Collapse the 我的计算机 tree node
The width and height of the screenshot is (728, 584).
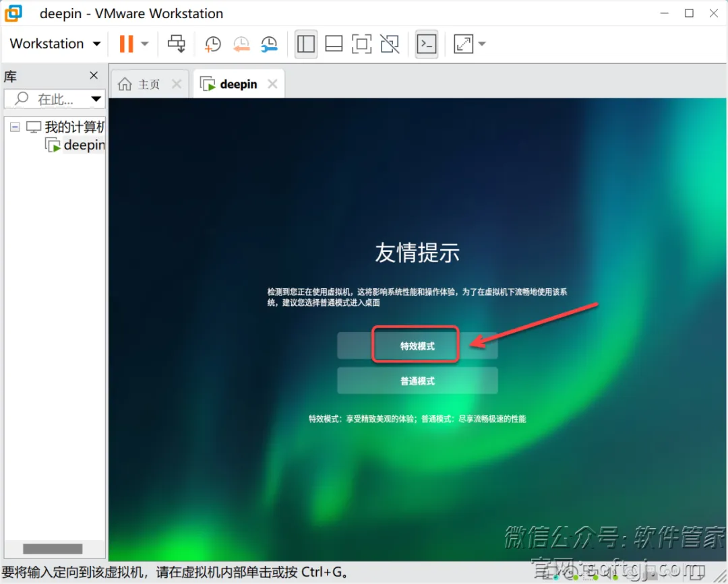tap(15, 127)
